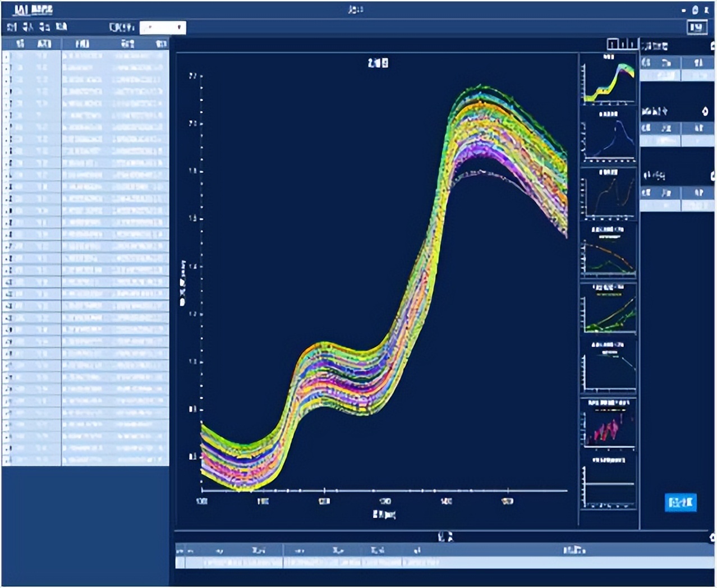Click the refresh icon in the middle right panel
This screenshot has width=717, height=588.
click(x=706, y=112)
